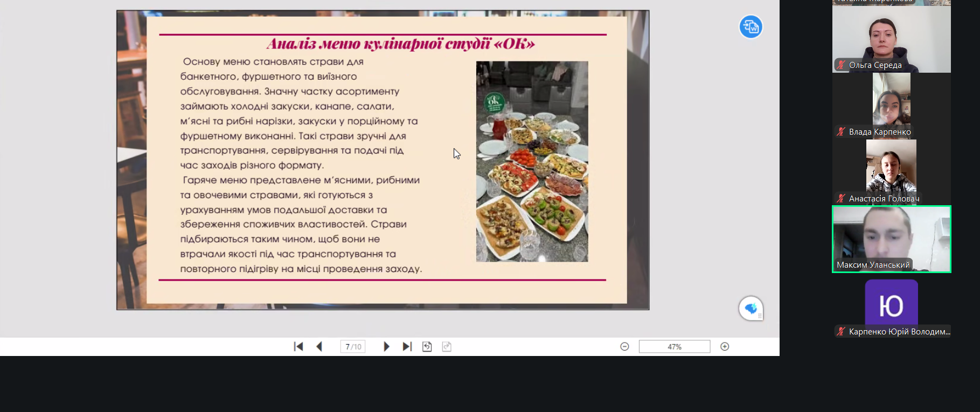
Task: Click the blue convert to Word icon
Action: 750,27
